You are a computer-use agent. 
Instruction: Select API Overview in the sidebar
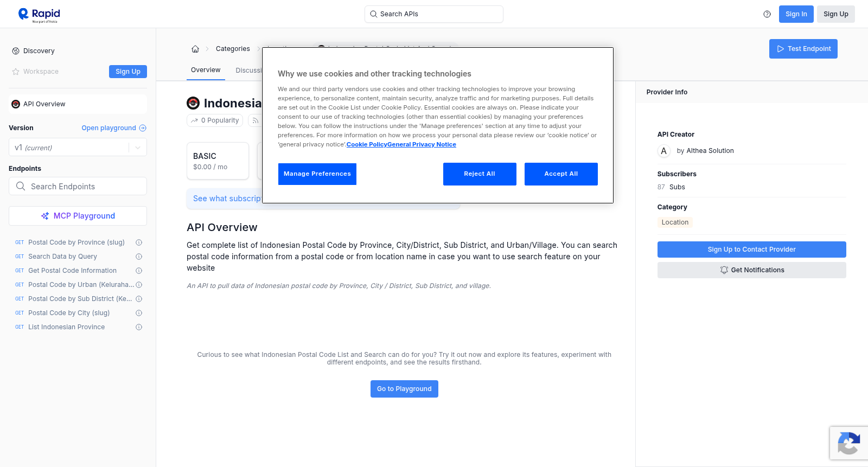tap(78, 104)
